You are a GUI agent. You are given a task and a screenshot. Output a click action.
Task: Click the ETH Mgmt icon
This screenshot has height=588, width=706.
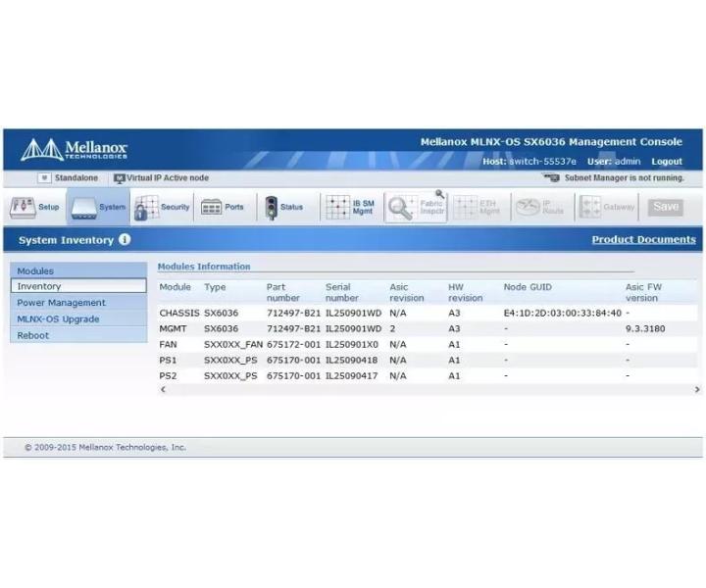465,208
